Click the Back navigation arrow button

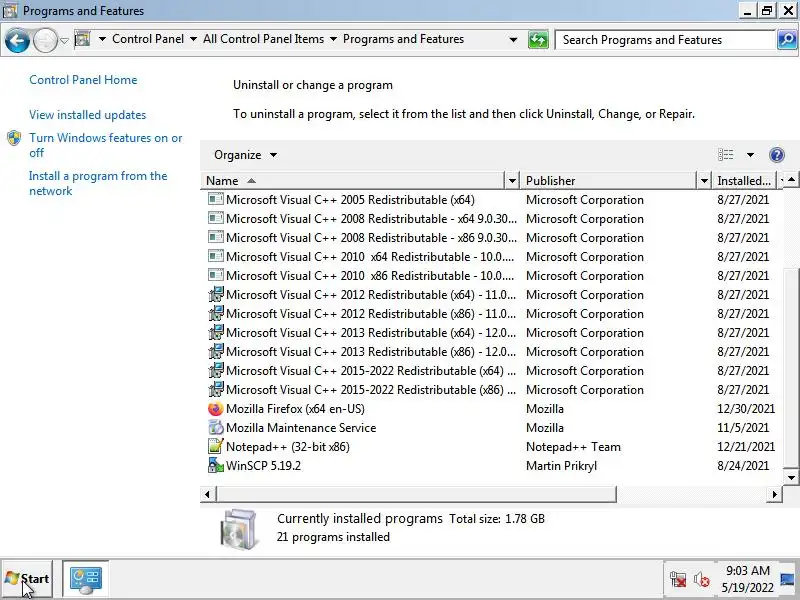point(17,40)
